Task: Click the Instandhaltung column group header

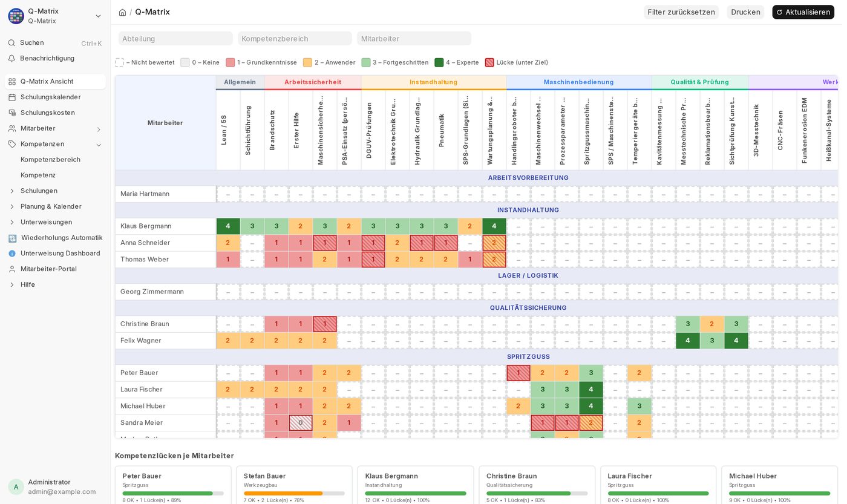Action: pos(434,82)
